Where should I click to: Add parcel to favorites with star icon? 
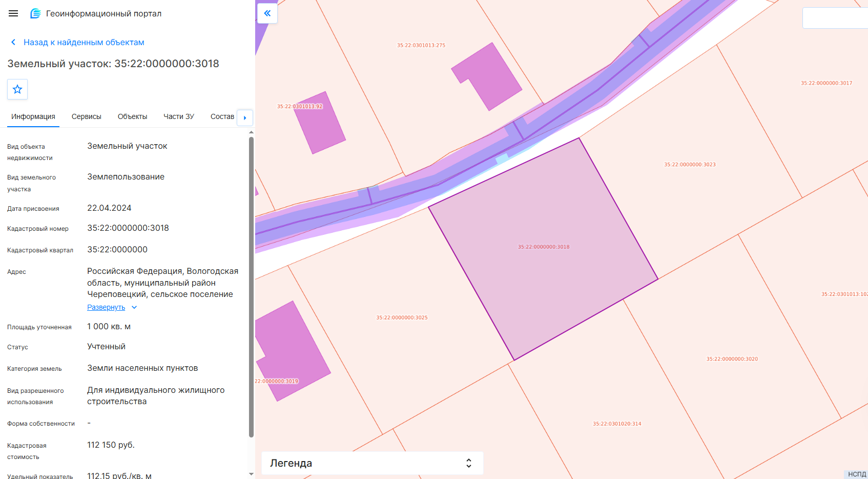coord(17,89)
